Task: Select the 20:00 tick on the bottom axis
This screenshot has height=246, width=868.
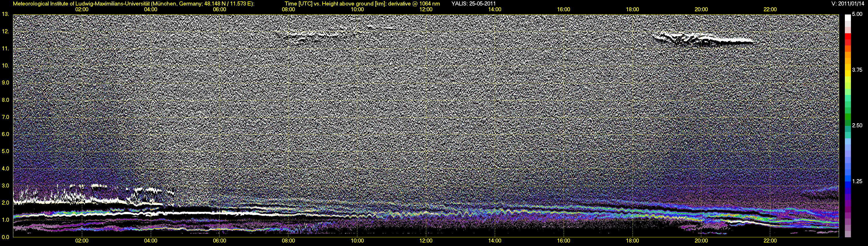Action: pyautogui.click(x=701, y=241)
